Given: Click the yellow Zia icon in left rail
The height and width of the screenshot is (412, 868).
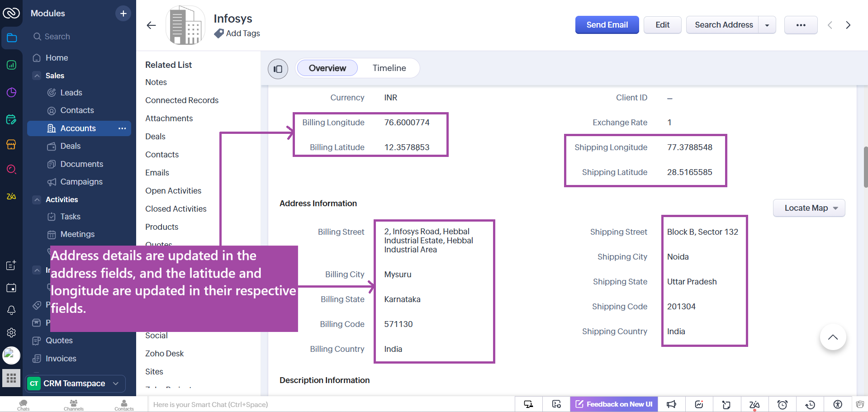Looking at the screenshot, I should 11,196.
